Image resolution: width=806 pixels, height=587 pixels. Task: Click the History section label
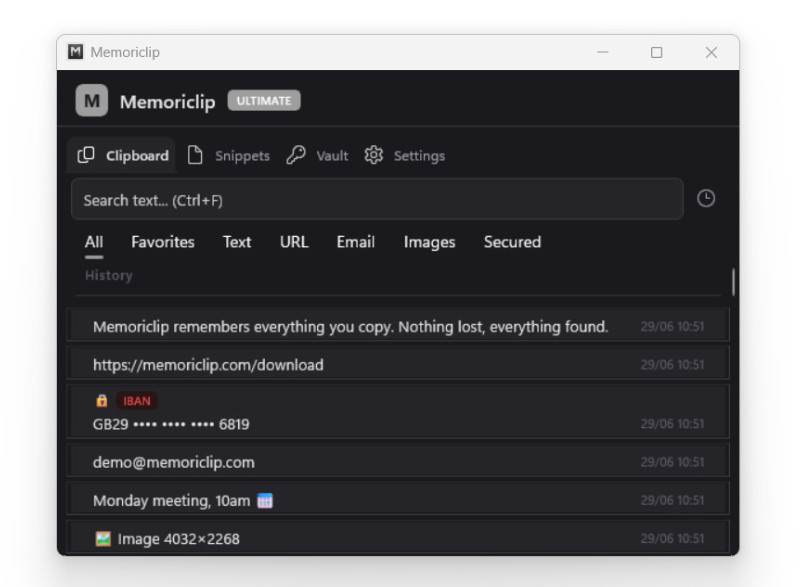(x=108, y=276)
